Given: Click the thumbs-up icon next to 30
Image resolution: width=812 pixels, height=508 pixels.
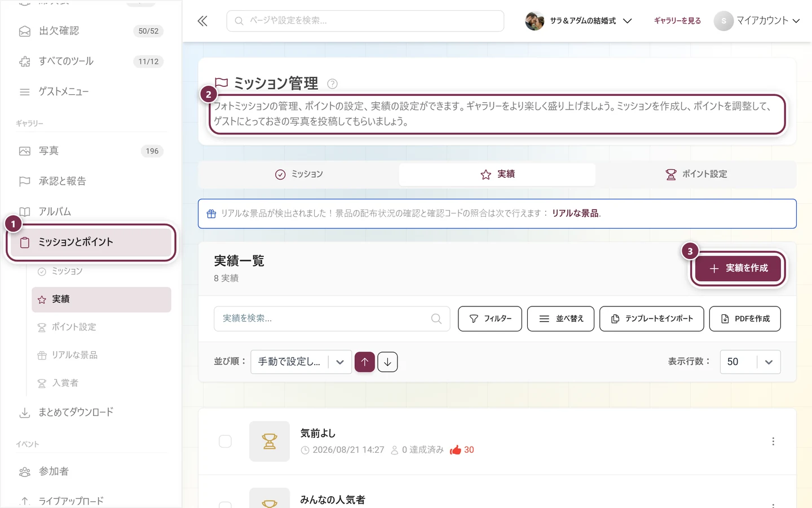Looking at the screenshot, I should 456,450.
